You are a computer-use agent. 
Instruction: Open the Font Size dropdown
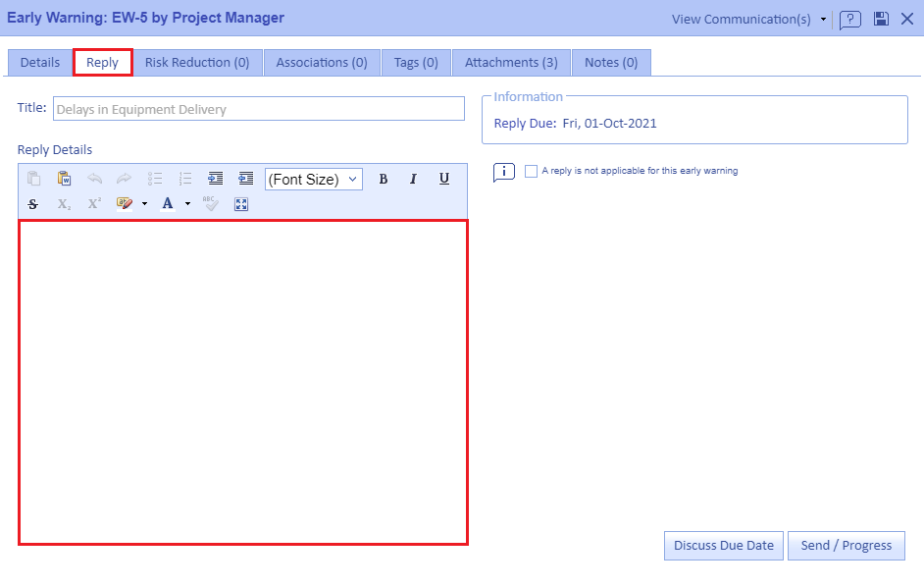pyautogui.click(x=313, y=179)
